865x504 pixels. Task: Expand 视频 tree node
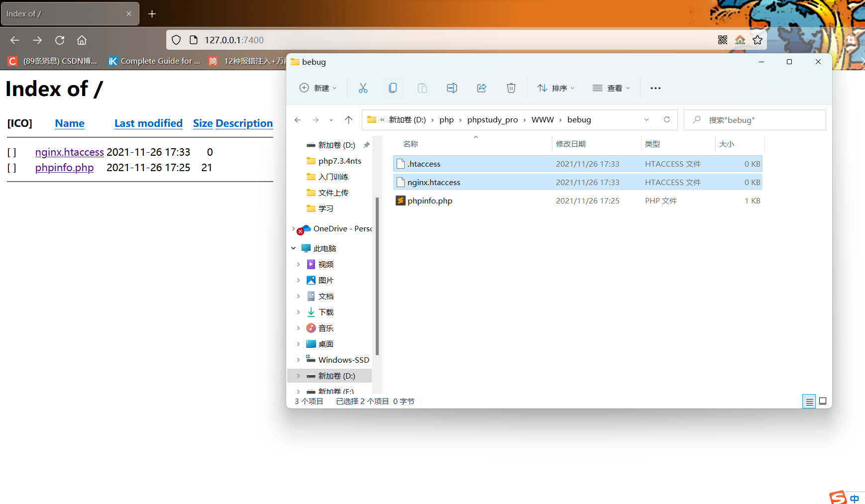298,264
